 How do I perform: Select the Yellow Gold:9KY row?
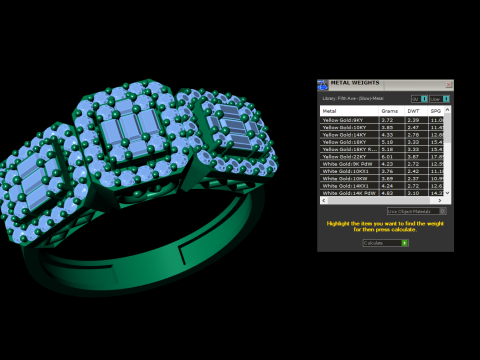point(382,120)
